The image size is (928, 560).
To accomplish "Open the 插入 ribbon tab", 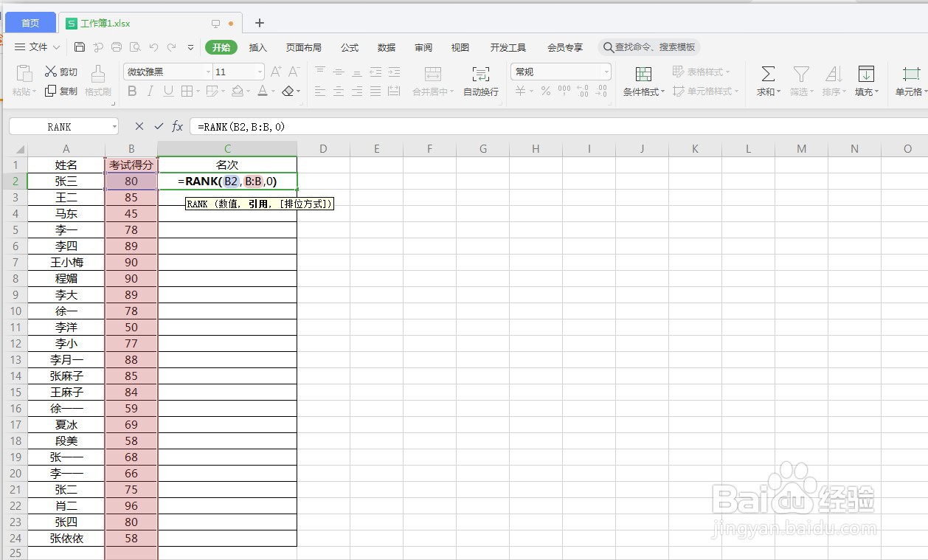I will pyautogui.click(x=257, y=46).
